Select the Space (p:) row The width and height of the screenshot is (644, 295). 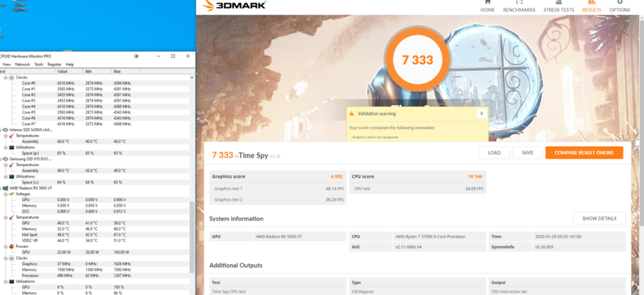(95, 153)
